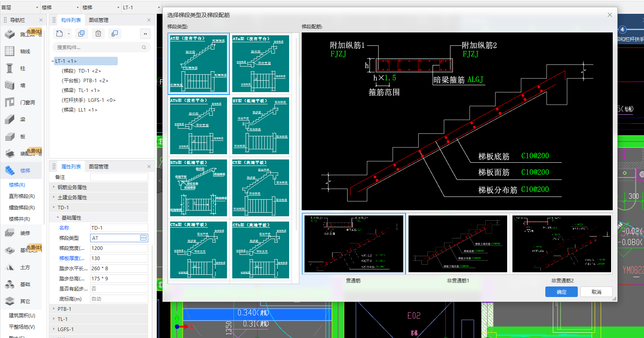The width and height of the screenshot is (644, 338).
Task: Click the search magnifier icon
Action: tap(144, 47)
